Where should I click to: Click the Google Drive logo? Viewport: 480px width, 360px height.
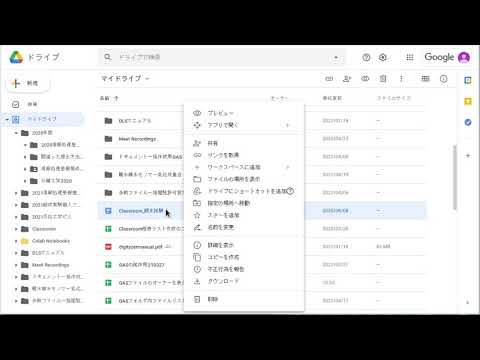16,57
